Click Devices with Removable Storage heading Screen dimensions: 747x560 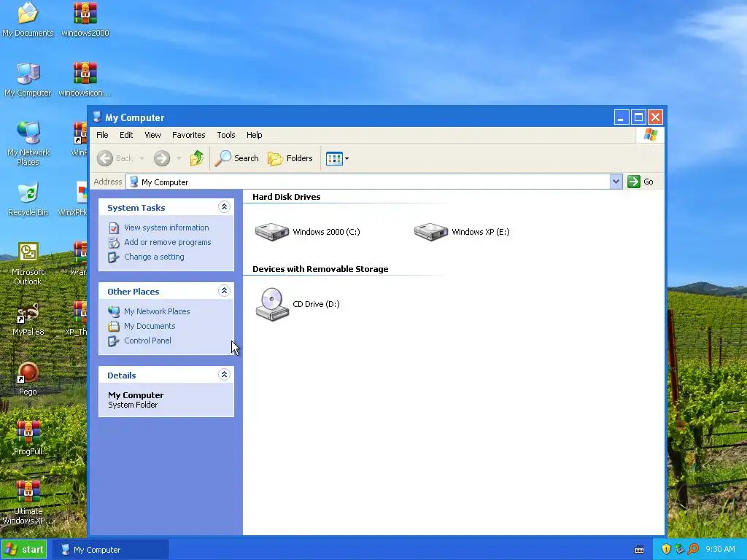click(x=320, y=269)
